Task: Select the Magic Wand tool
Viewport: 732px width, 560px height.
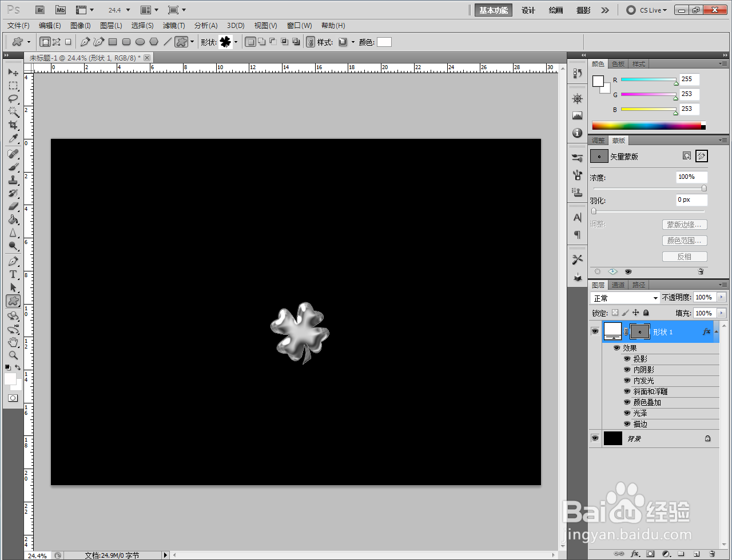Action: coord(13,112)
